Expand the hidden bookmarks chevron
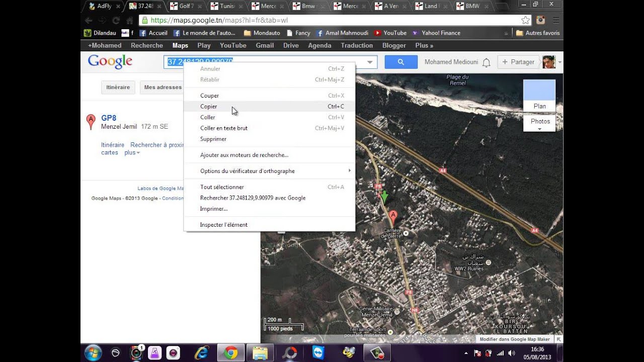 506,33
